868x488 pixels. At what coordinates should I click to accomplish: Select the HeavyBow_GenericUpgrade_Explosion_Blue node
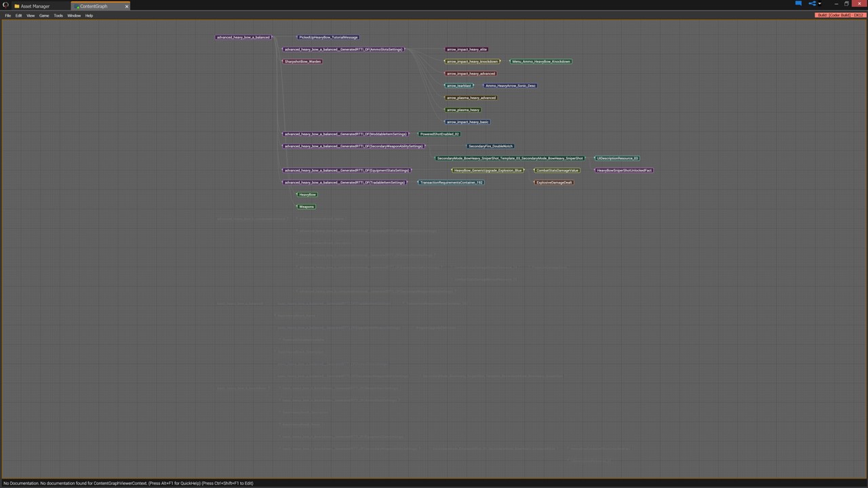click(488, 171)
